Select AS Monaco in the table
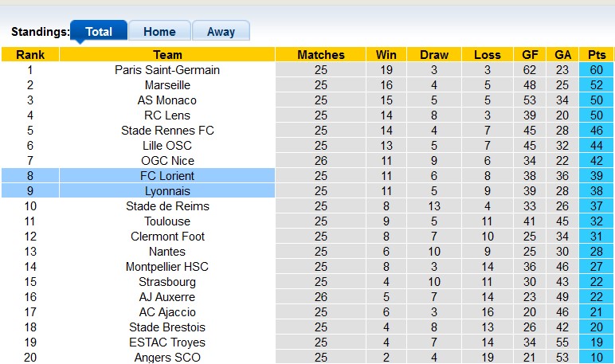Screen dimensions: 615x364 [167, 100]
